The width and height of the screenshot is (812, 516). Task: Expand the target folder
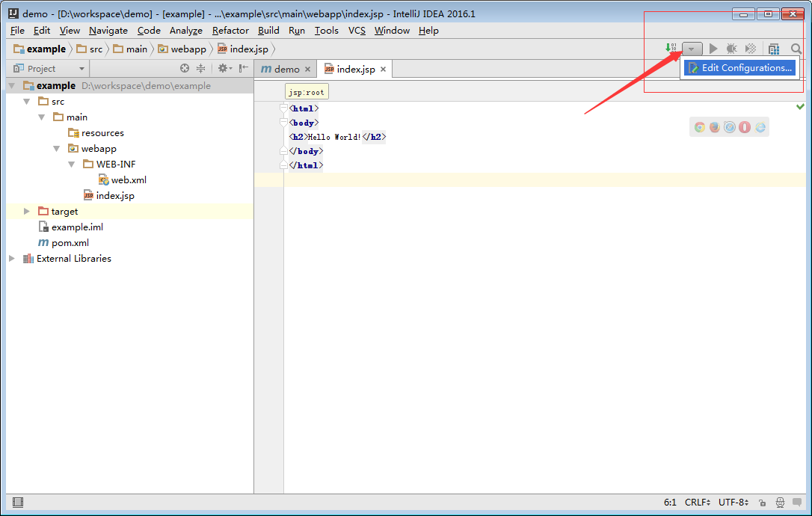[x=27, y=212]
